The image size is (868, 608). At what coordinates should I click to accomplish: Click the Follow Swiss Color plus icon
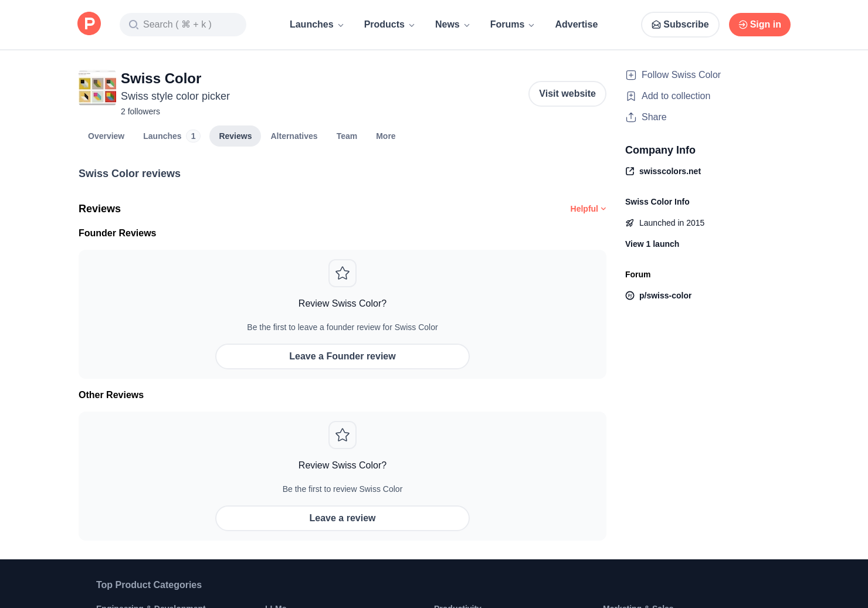coord(631,75)
